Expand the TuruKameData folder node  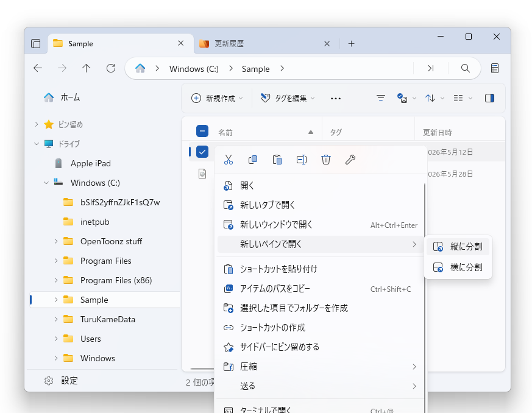(56, 319)
